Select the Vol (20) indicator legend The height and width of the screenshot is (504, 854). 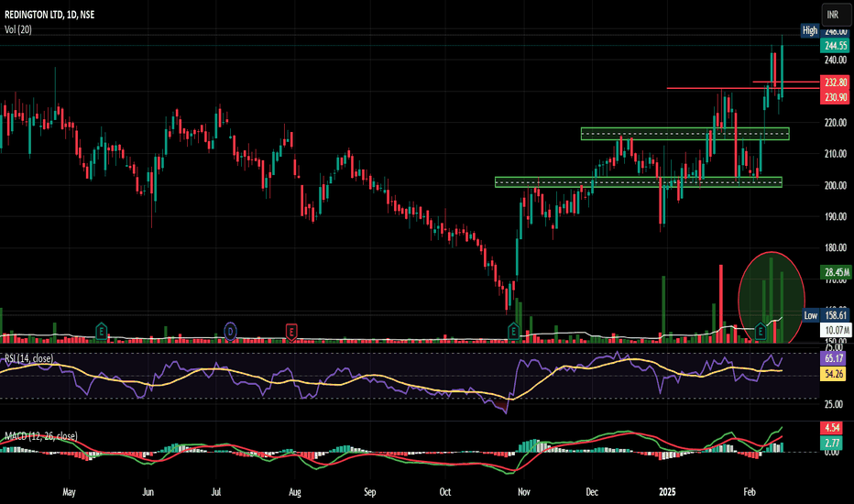pyautogui.click(x=18, y=29)
